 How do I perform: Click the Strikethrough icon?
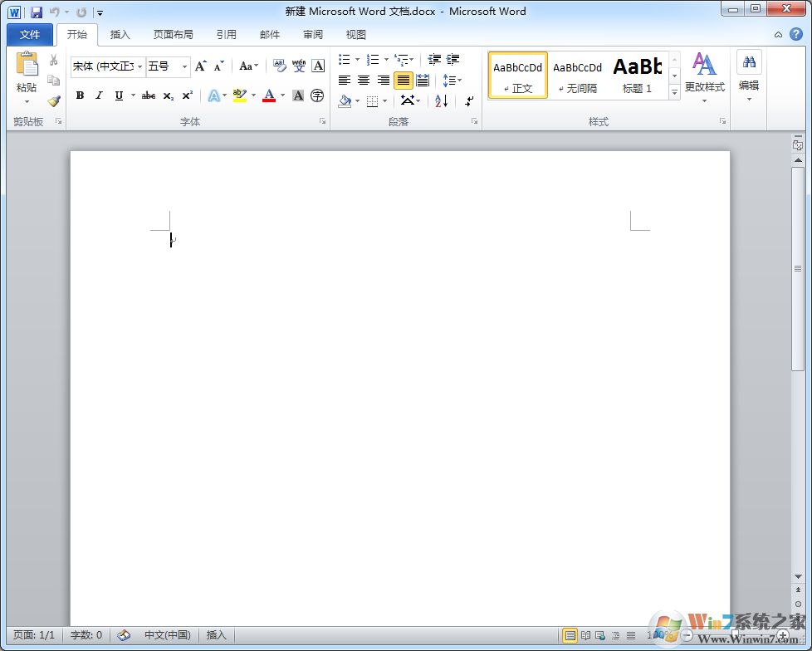(x=148, y=95)
